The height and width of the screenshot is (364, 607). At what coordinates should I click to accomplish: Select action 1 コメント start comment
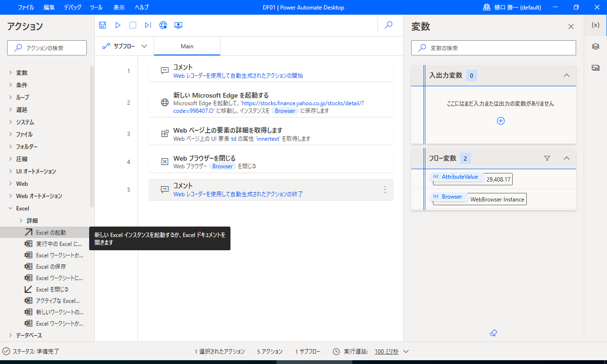[271, 71]
